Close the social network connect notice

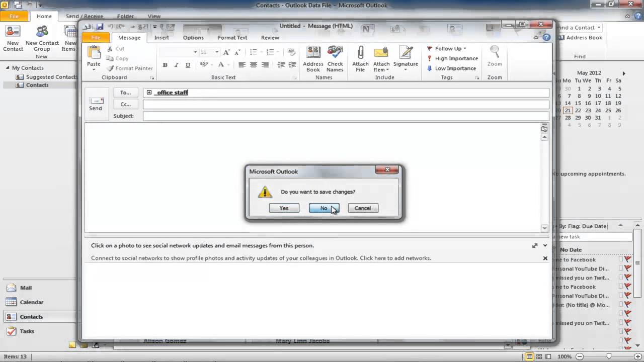pos(545,258)
